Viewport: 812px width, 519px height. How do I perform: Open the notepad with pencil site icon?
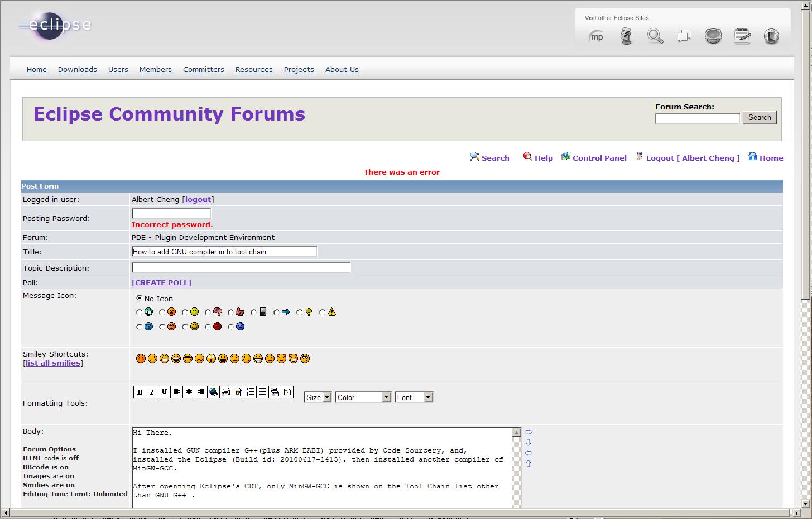tap(742, 37)
